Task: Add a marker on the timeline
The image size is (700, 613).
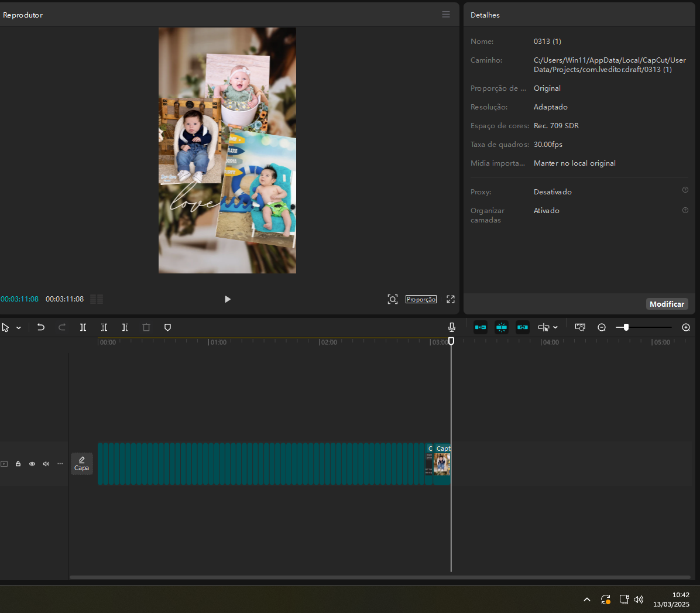Action: tap(167, 327)
